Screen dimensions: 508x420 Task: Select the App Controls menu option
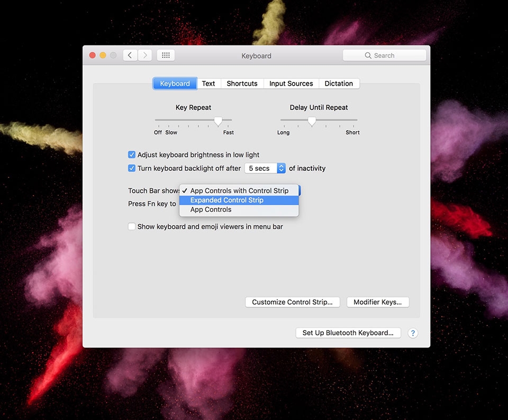click(x=239, y=209)
